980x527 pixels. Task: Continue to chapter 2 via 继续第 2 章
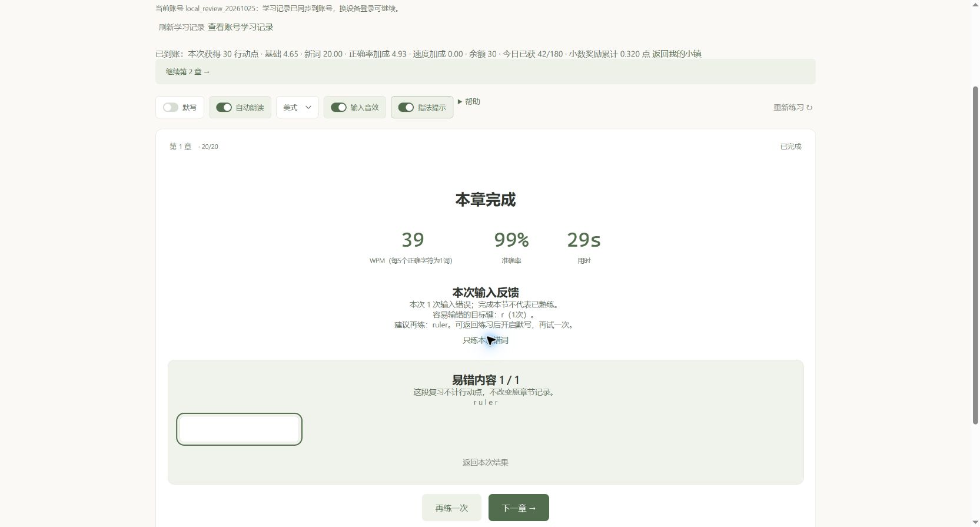[x=188, y=72]
